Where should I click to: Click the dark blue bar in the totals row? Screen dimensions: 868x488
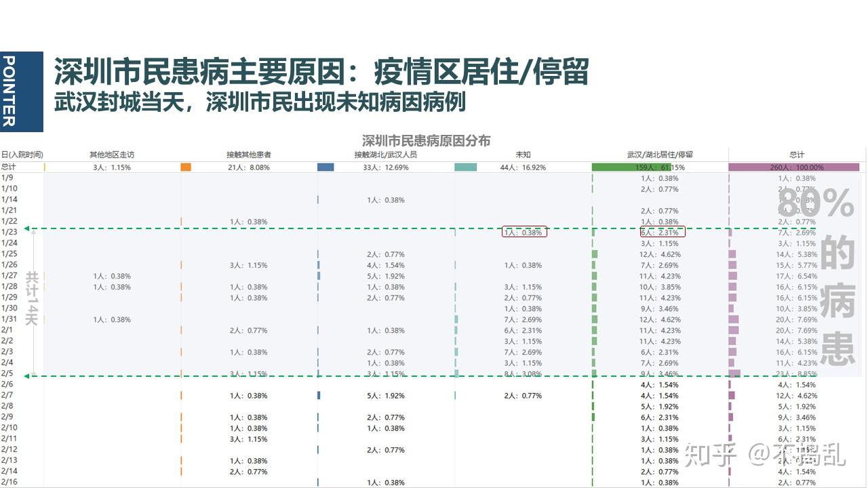(325, 167)
